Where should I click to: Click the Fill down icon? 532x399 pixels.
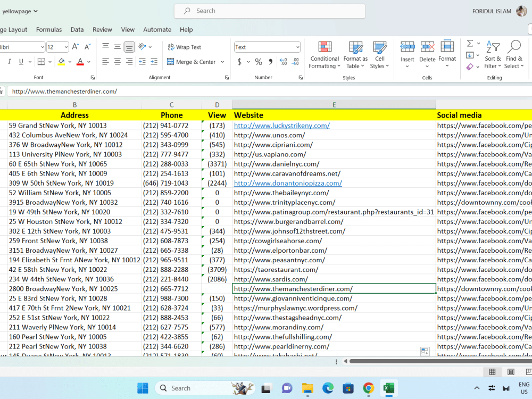coord(470,55)
